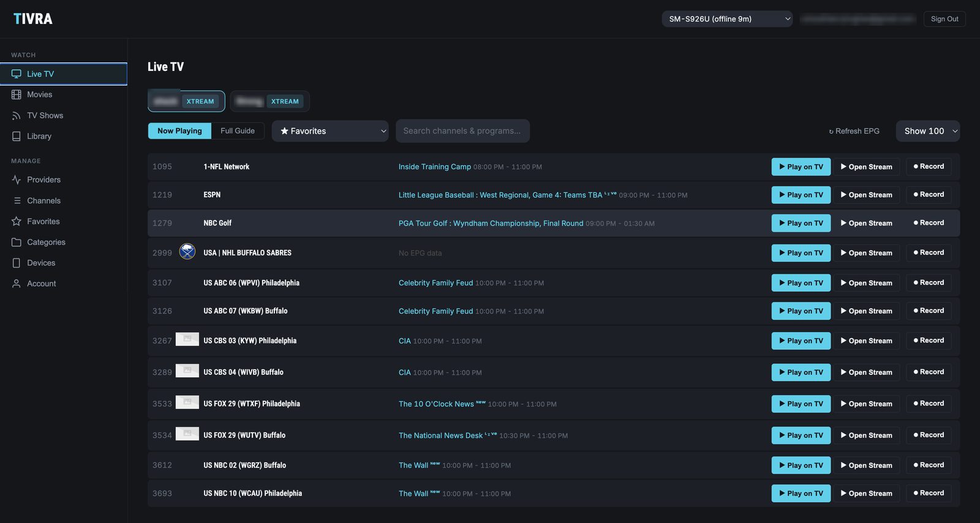980x523 pixels.
Task: Play ESPN on TV
Action: tap(801, 195)
